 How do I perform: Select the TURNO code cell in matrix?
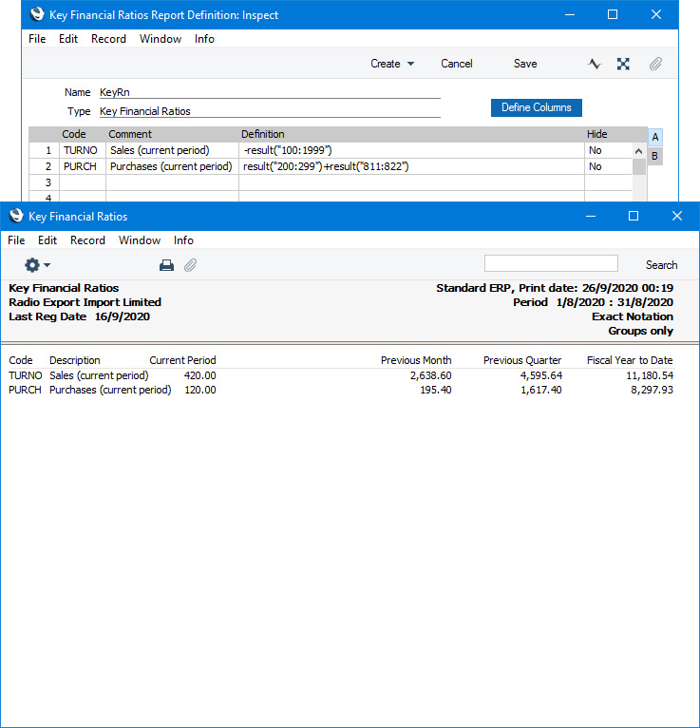point(83,150)
